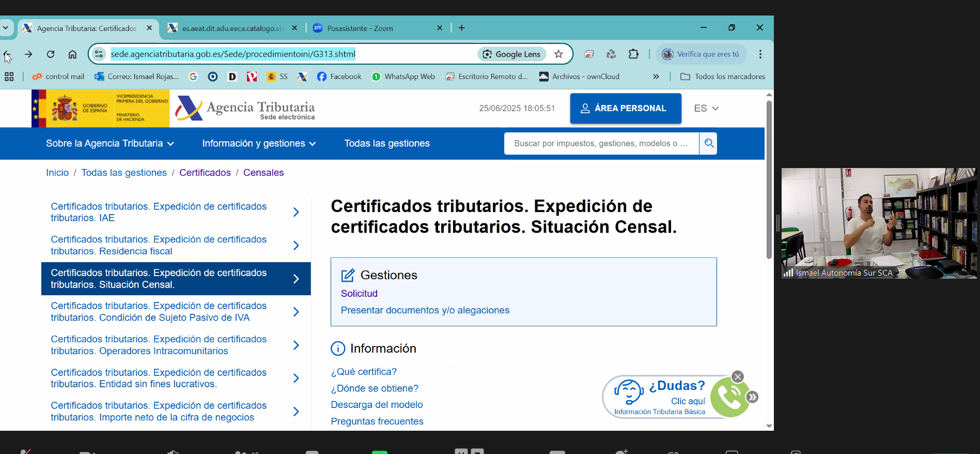
Task: Close the ¿Dudas? help widget
Action: click(x=738, y=377)
